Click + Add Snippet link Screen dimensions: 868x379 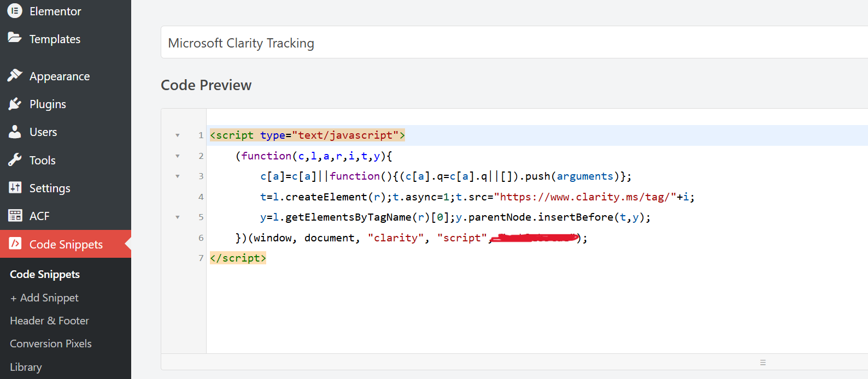[44, 298]
